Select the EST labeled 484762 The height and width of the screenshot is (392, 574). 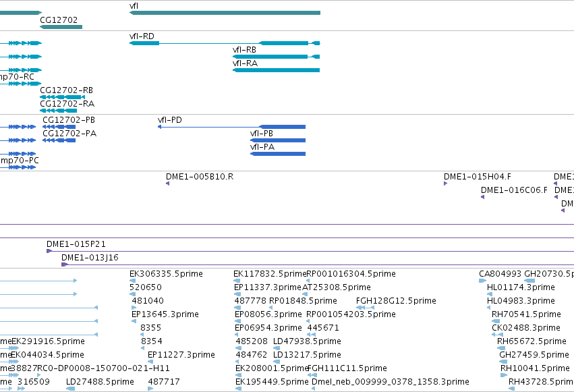pos(237,362)
